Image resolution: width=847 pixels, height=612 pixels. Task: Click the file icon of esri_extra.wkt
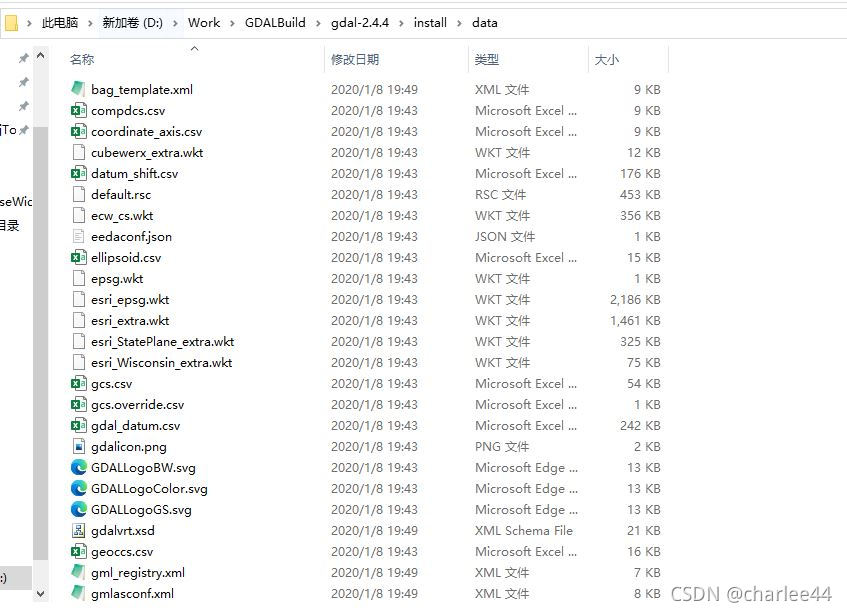pos(78,320)
